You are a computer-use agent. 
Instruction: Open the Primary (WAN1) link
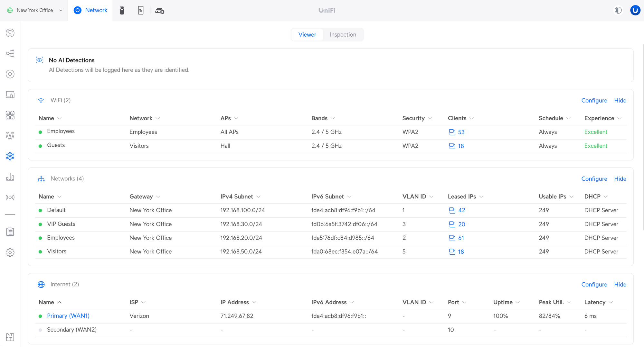68,316
